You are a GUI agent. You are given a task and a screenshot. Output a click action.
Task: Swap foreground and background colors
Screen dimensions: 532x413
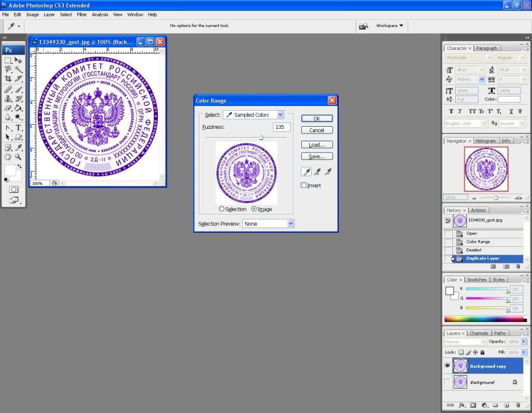(x=20, y=166)
